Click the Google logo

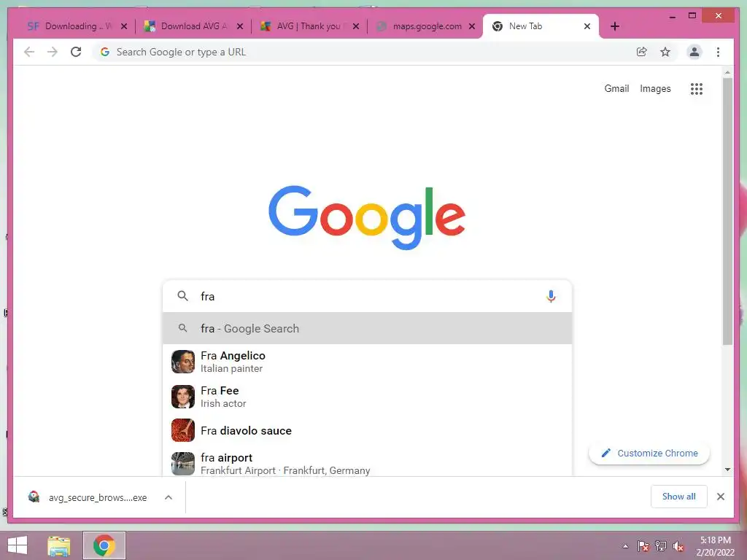[367, 217]
